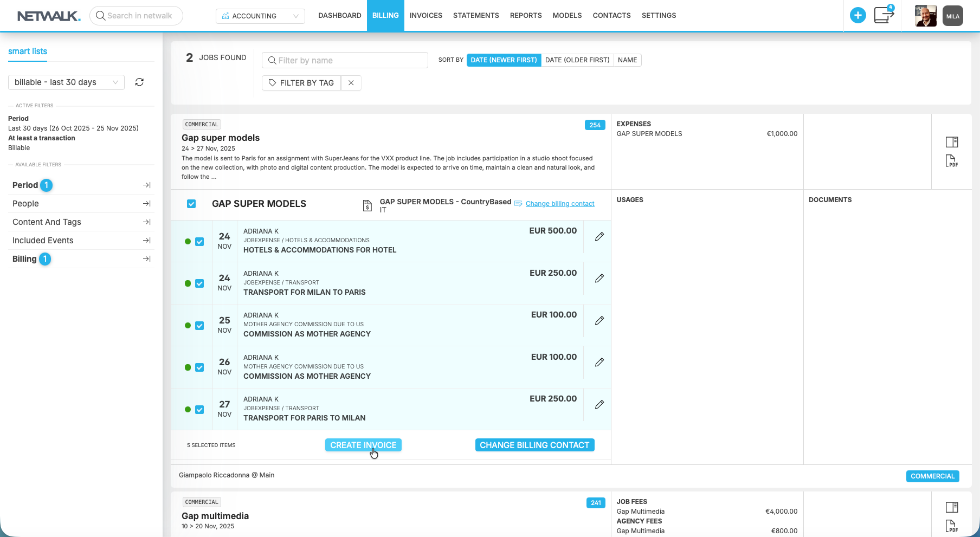Click the tag icon in the Filter By Tag chip
Viewport: 980px width, 537px height.
pyautogui.click(x=272, y=82)
